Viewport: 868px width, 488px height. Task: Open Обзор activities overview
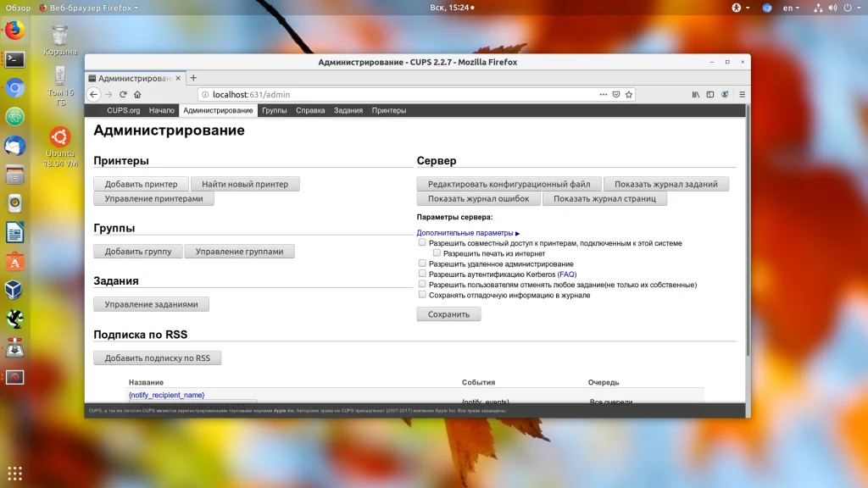pos(18,8)
